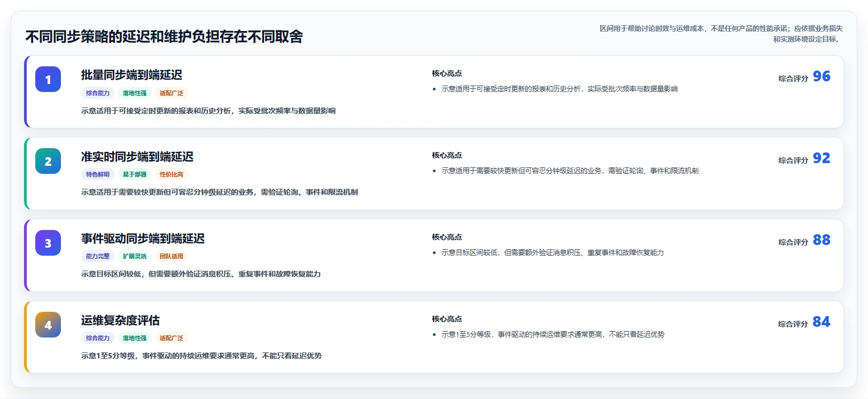
Task: Click the highlight bullet about 轮询、事件和限流机制
Action: [x=570, y=171]
